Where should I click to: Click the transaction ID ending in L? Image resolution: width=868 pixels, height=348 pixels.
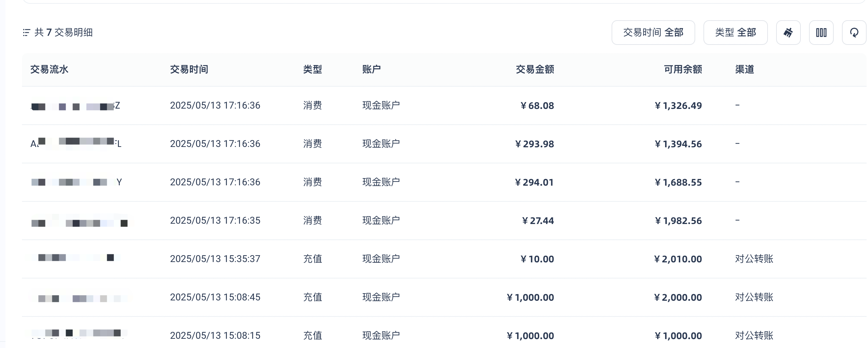click(x=75, y=144)
